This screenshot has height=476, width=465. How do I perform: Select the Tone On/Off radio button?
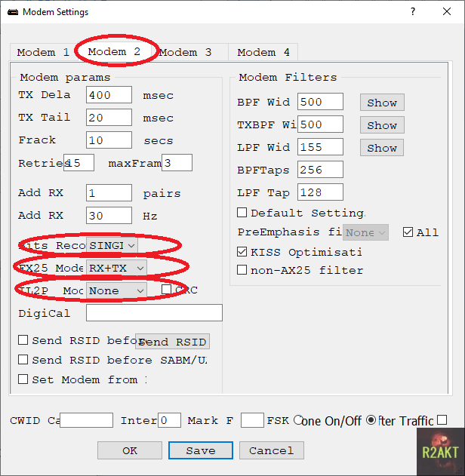(371, 420)
